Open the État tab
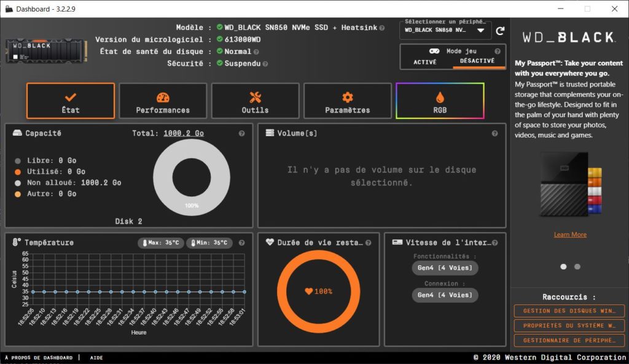The height and width of the screenshot is (364, 629). [x=71, y=101]
